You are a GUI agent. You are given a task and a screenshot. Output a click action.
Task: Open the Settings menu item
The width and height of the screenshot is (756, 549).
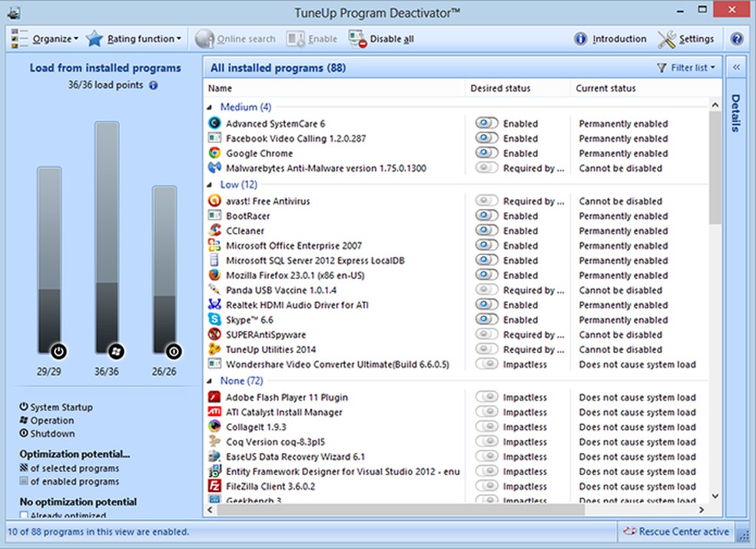click(x=686, y=39)
